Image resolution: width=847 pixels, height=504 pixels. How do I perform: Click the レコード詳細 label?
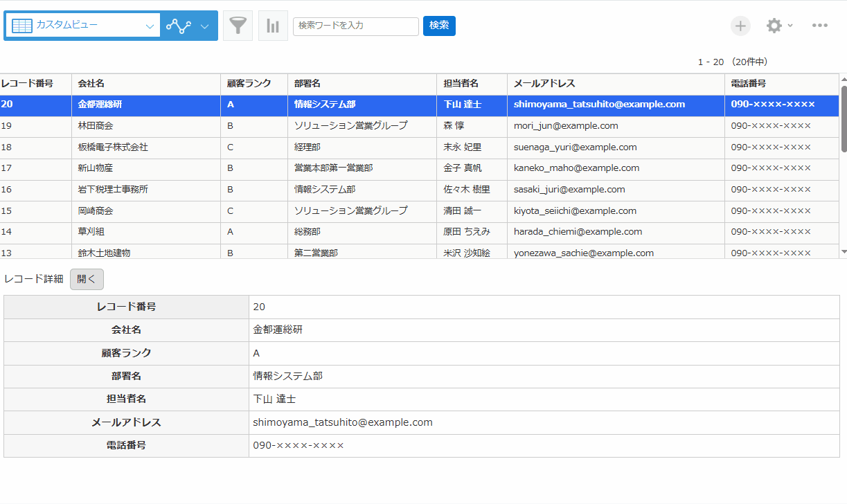tap(34, 279)
